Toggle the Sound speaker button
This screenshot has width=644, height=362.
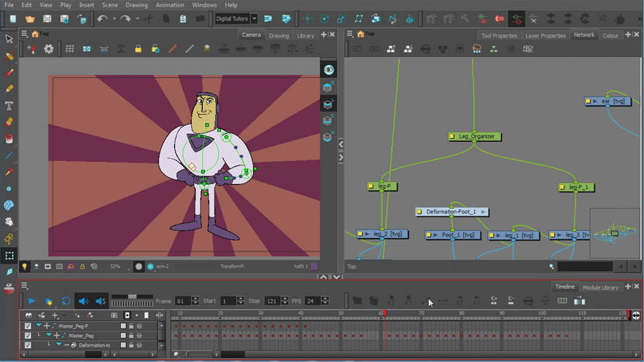pos(83,301)
